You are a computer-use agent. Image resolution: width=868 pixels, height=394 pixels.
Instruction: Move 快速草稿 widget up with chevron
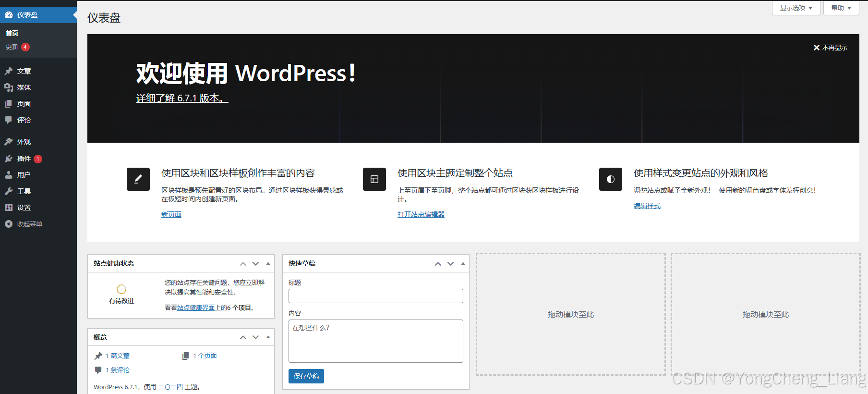[438, 264]
